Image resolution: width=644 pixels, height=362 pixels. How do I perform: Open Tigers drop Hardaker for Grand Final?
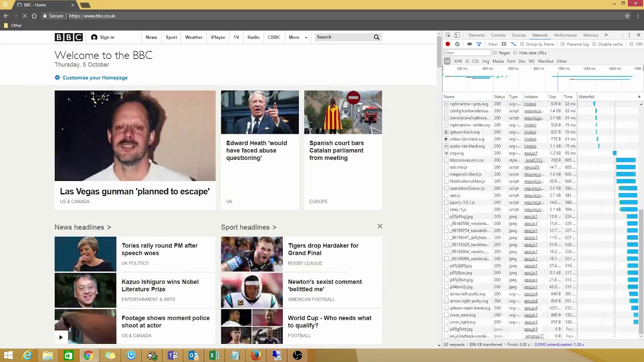pos(324,249)
